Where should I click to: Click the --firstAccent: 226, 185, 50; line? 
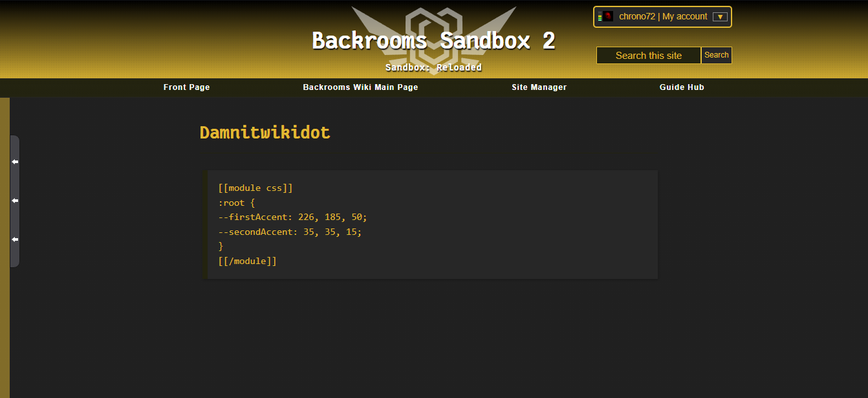point(293,217)
